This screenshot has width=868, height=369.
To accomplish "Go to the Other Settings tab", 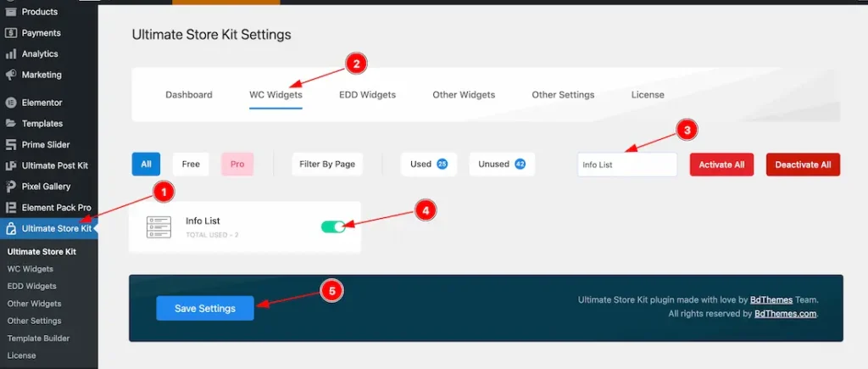I will click(563, 95).
